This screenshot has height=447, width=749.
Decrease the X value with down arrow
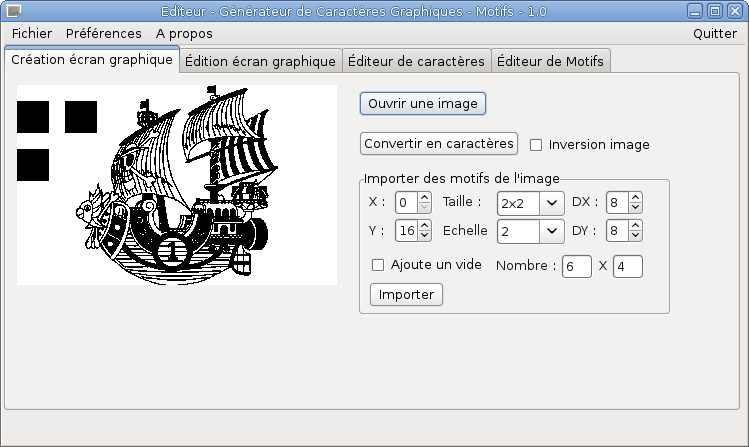click(x=424, y=208)
